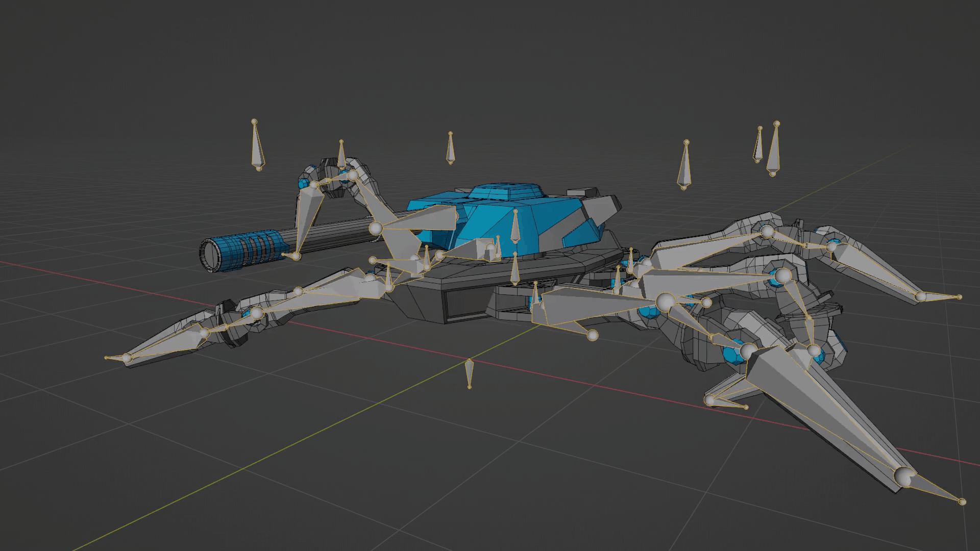Select the floating bone directly above the turret

coord(450,149)
